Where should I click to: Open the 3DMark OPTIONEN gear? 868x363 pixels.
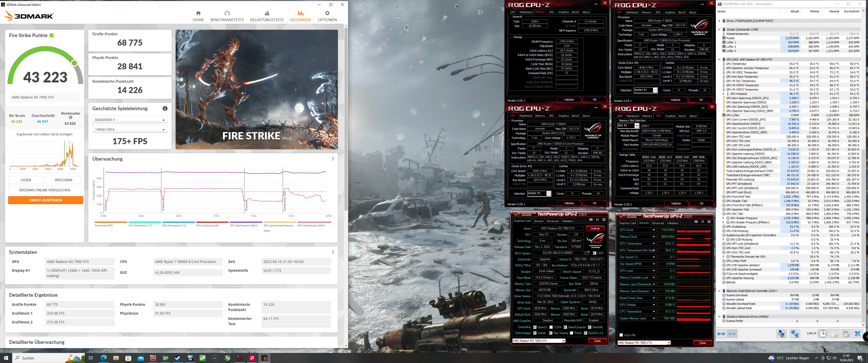(327, 16)
